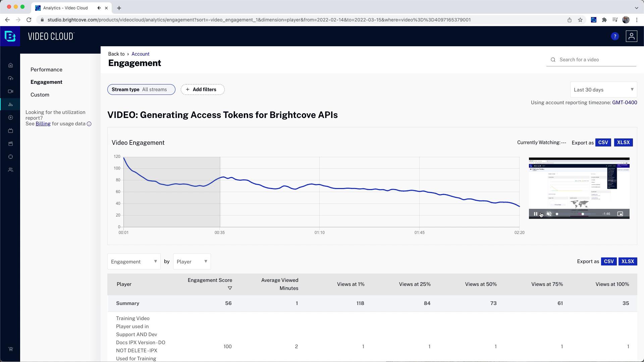The image size is (644, 362).
Task: Click the Views at 100% column header
Action: point(612,284)
